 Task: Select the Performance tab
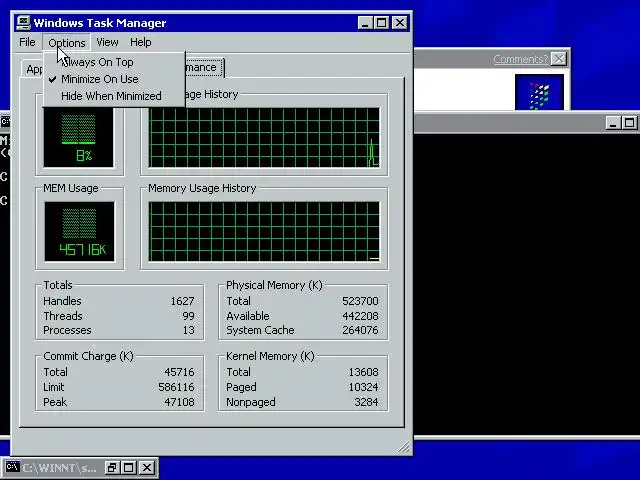203,67
